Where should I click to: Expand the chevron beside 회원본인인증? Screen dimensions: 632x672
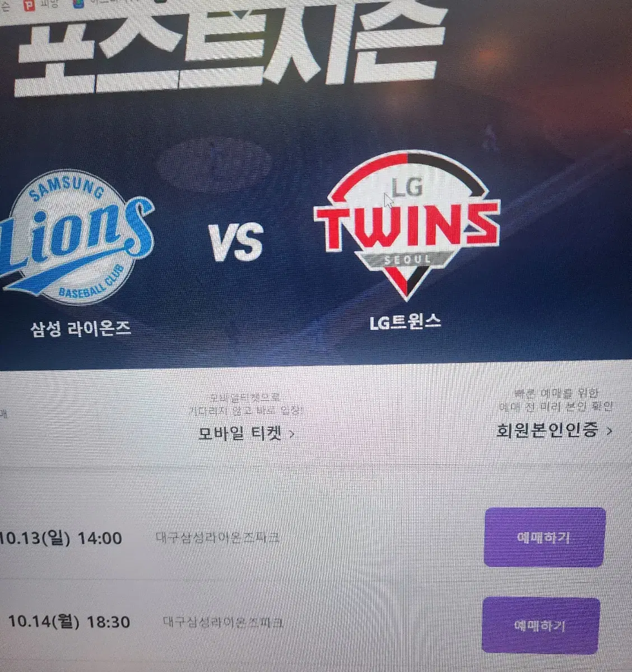609,431
